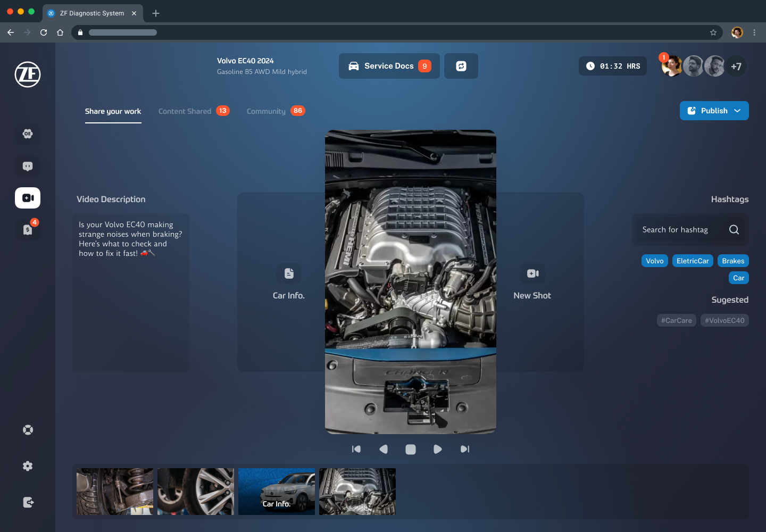This screenshot has width=766, height=532.
Task: Click the Publish button
Action: [714, 111]
